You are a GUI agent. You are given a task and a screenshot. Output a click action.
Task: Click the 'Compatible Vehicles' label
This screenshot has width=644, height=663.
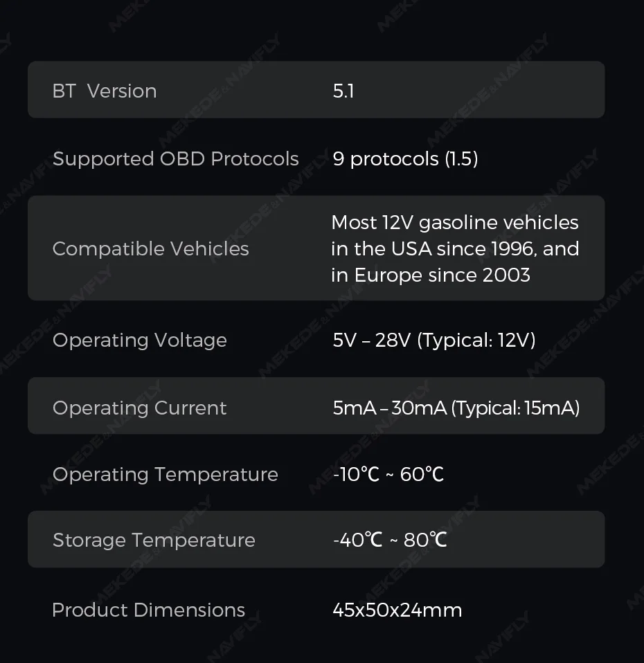tap(151, 248)
